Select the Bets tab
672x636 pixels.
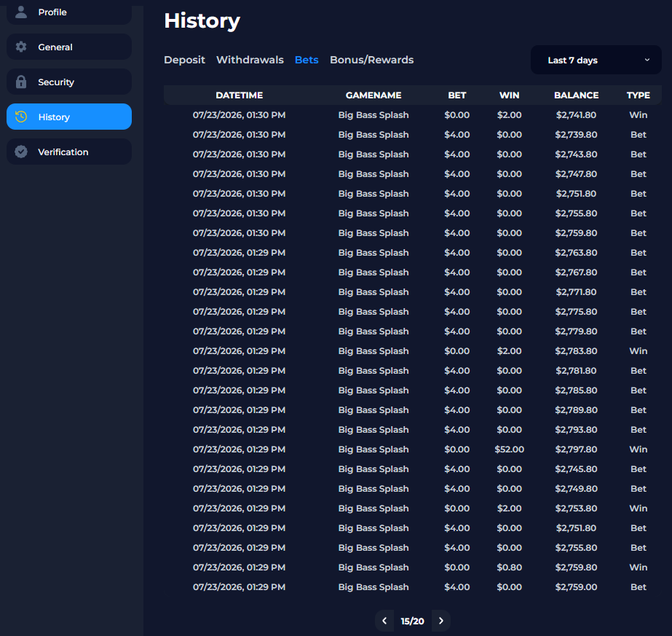pyautogui.click(x=307, y=60)
